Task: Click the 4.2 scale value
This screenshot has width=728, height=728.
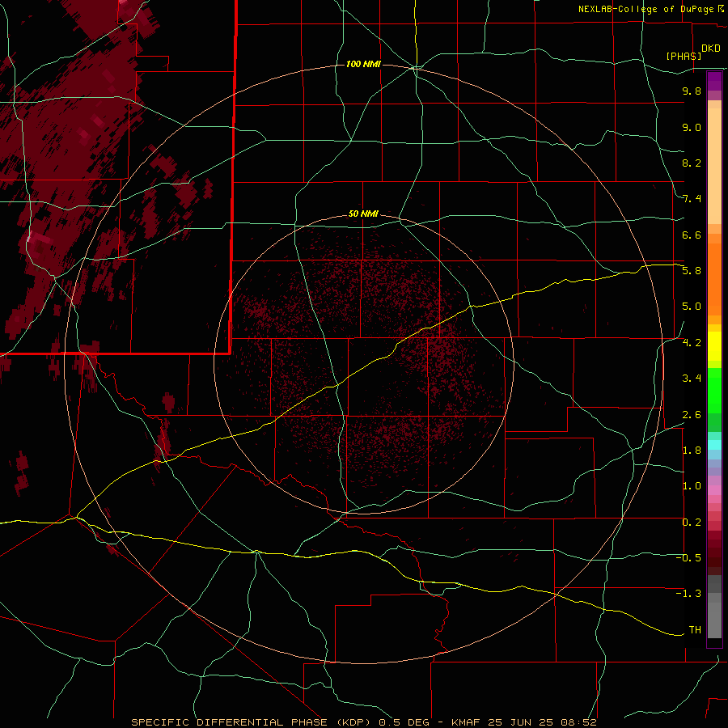Action: [692, 343]
